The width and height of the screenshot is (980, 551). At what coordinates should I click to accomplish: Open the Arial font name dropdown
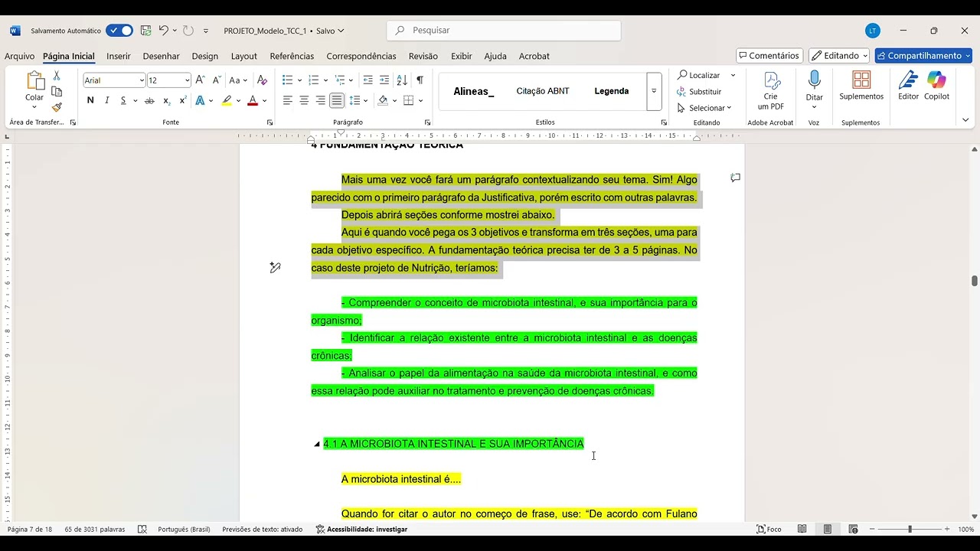[x=142, y=80]
